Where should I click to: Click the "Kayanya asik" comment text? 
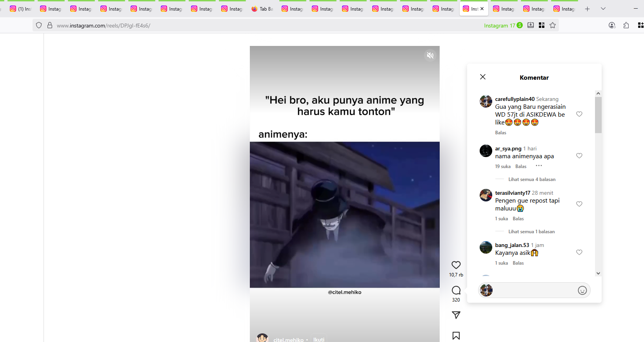tap(513, 253)
